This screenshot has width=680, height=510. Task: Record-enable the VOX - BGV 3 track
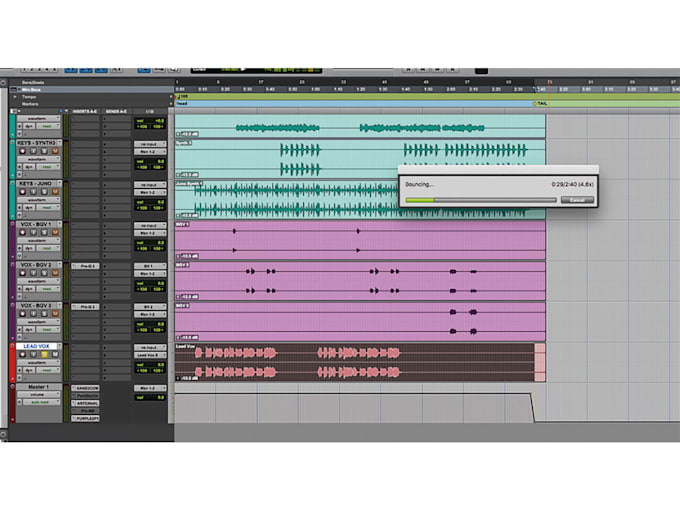tap(23, 314)
